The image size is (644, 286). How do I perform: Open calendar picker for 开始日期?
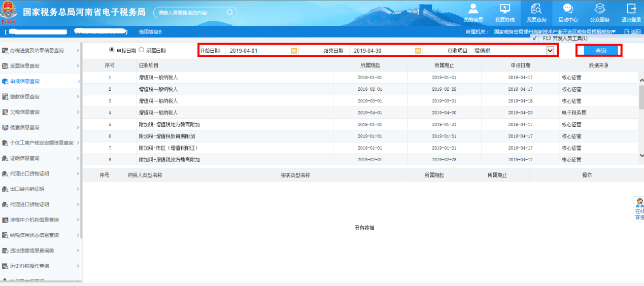pyautogui.click(x=294, y=51)
